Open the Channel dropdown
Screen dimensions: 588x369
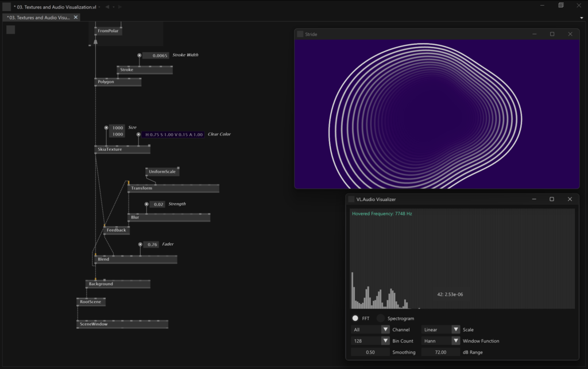tap(385, 329)
